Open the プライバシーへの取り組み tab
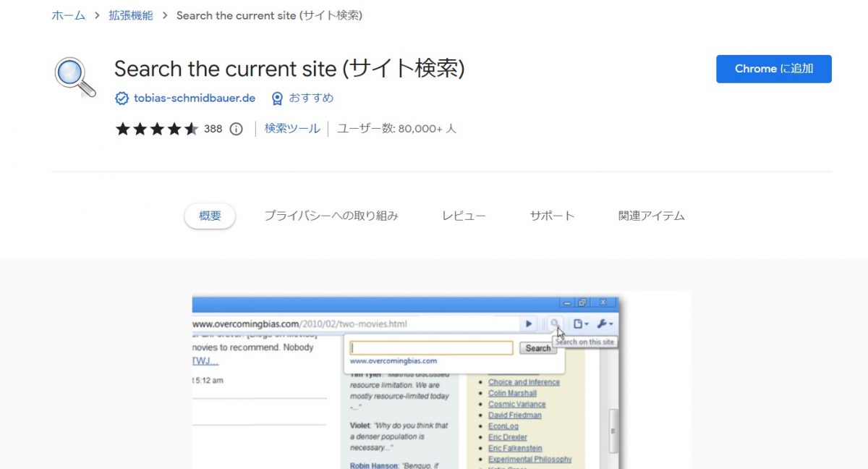This screenshot has width=868, height=469. (331, 215)
